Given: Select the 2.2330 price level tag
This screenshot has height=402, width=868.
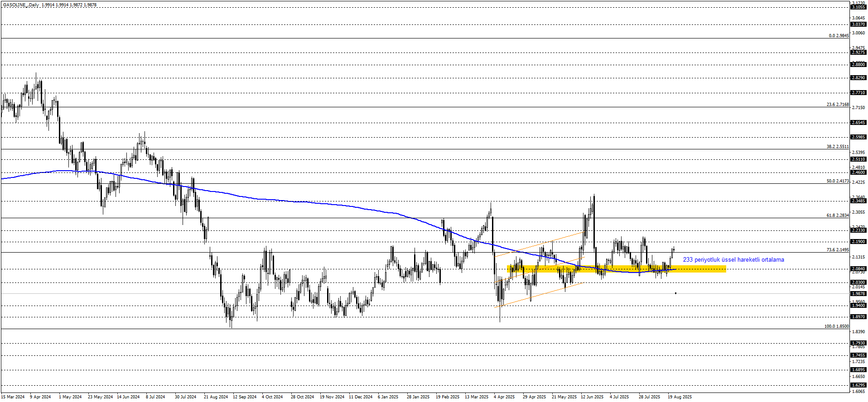Looking at the screenshot, I should [858, 230].
